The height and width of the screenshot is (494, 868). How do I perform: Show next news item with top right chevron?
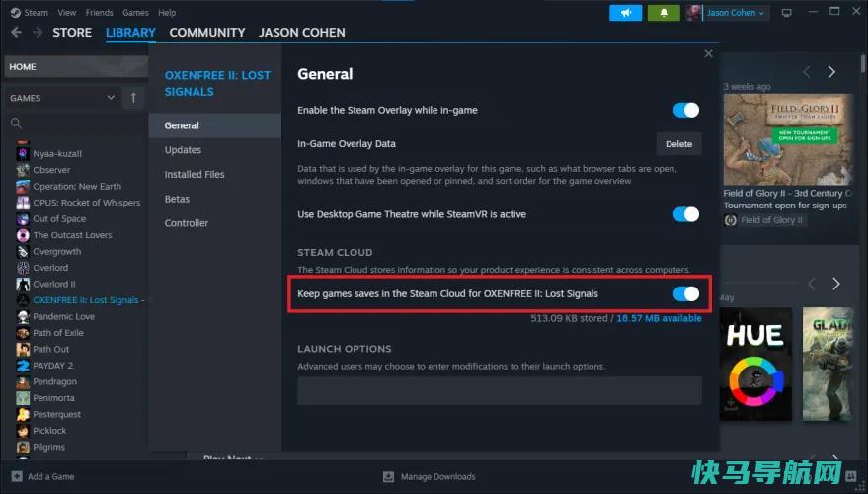coord(830,72)
